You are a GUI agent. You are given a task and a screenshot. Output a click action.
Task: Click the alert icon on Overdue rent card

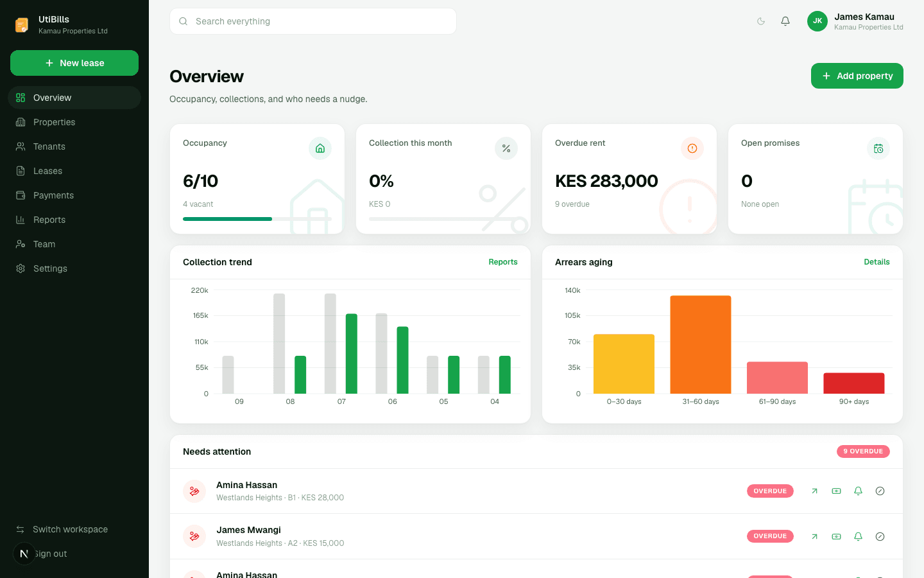pyautogui.click(x=692, y=148)
